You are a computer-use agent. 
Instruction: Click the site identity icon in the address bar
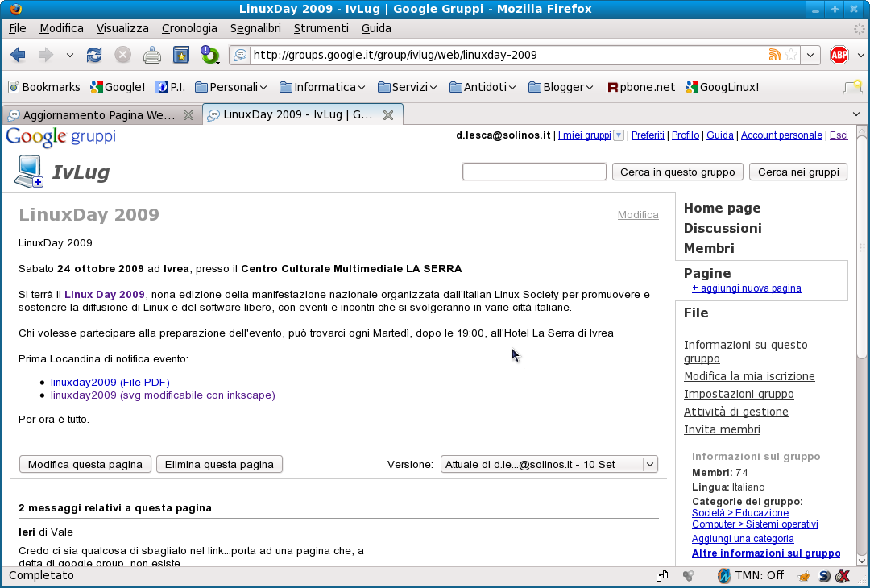240,55
